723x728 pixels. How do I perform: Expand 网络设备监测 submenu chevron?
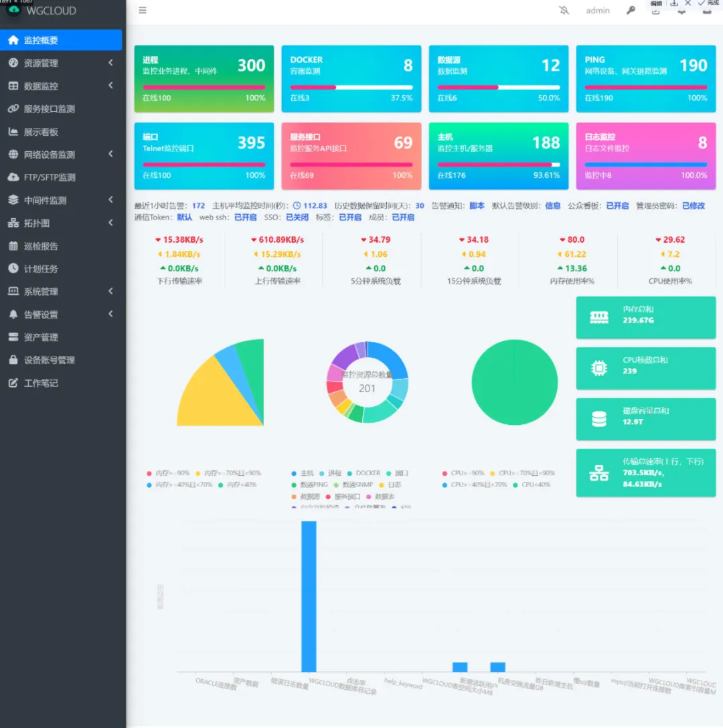(110, 154)
